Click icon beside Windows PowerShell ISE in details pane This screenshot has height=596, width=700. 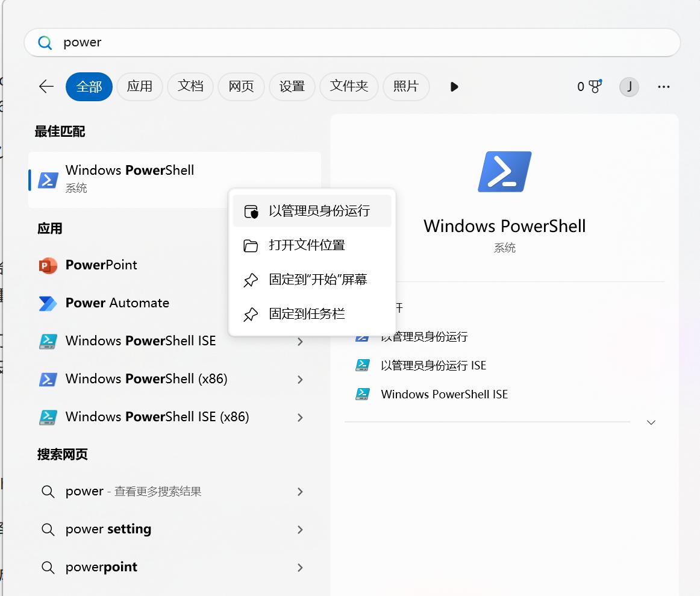click(x=362, y=394)
